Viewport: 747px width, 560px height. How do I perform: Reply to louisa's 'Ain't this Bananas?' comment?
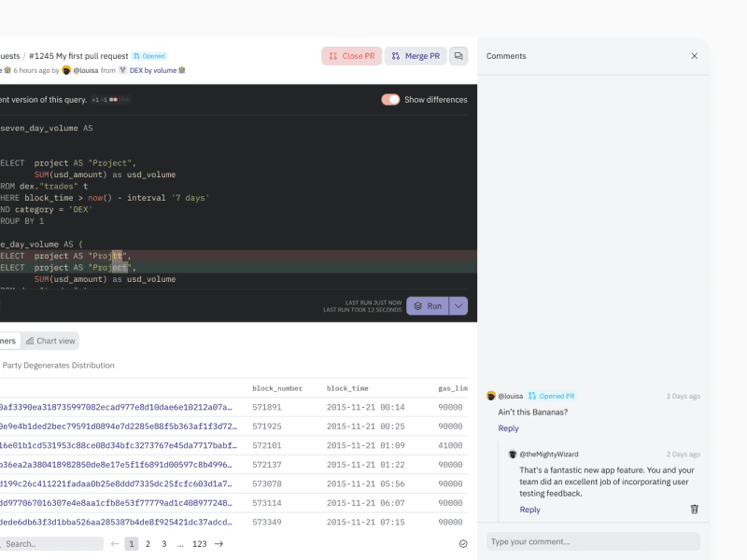pos(508,428)
